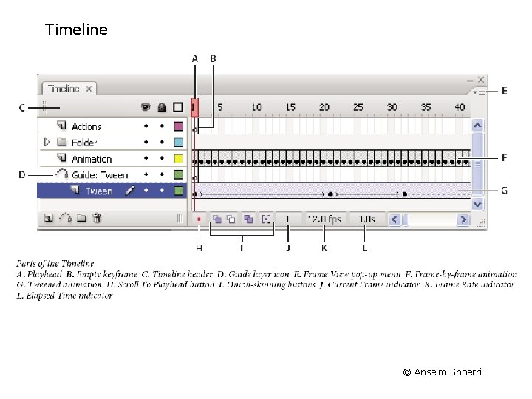The height and width of the screenshot is (399, 532).
Task: Click the Tween layer page icon
Action: (x=75, y=190)
